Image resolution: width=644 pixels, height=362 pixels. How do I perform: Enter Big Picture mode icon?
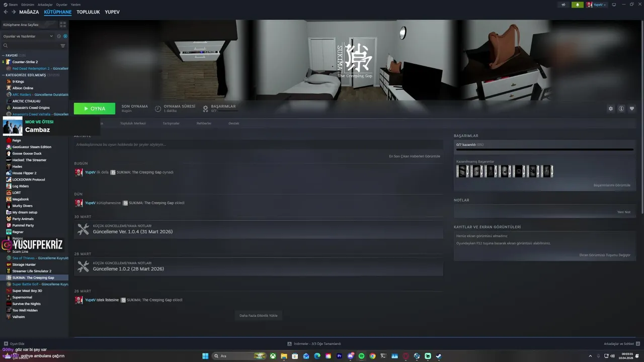[x=614, y=5]
